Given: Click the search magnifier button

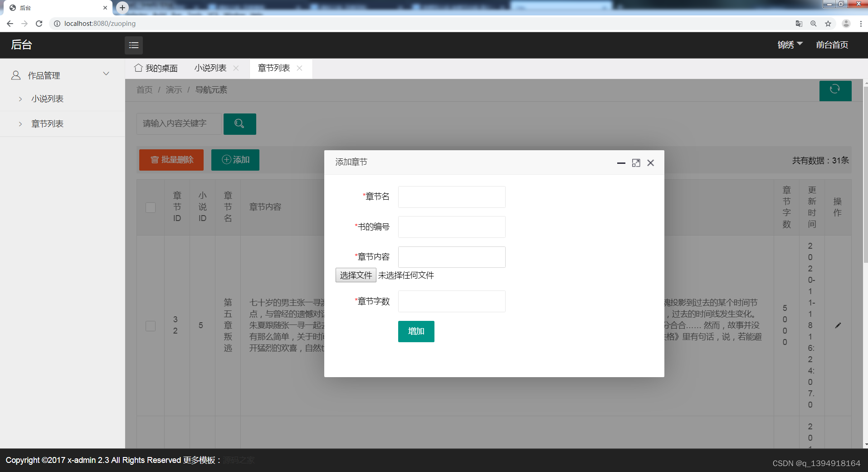Looking at the screenshot, I should (239, 123).
